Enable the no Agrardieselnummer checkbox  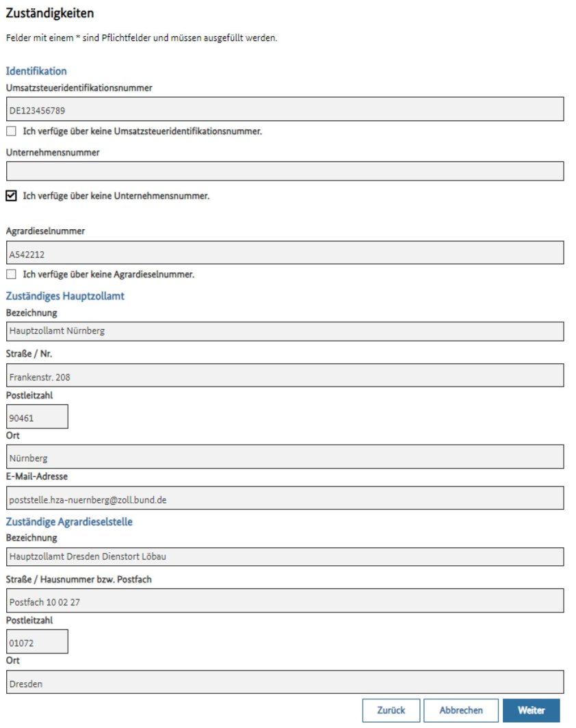pos(11,274)
